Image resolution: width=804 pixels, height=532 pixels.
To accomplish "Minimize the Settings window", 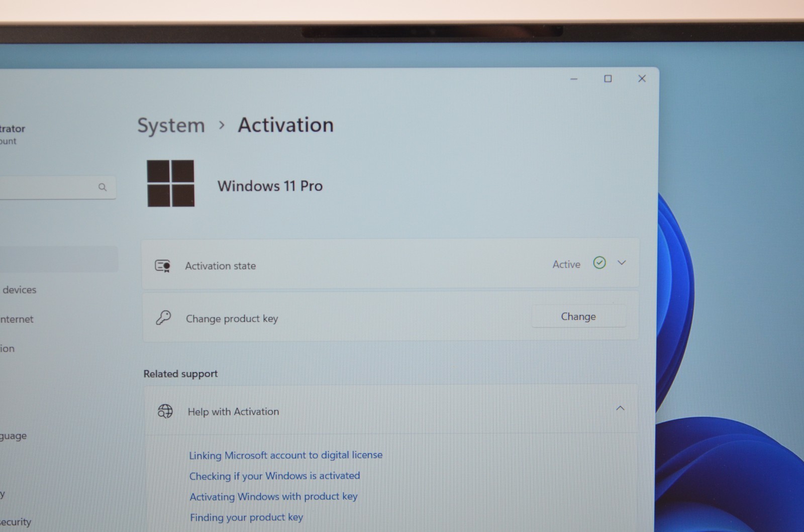I will [574, 79].
